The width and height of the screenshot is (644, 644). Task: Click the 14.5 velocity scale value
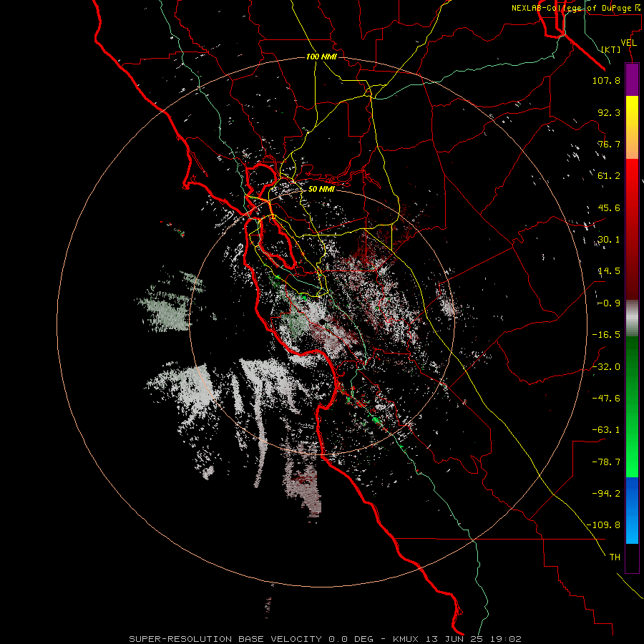coord(609,271)
